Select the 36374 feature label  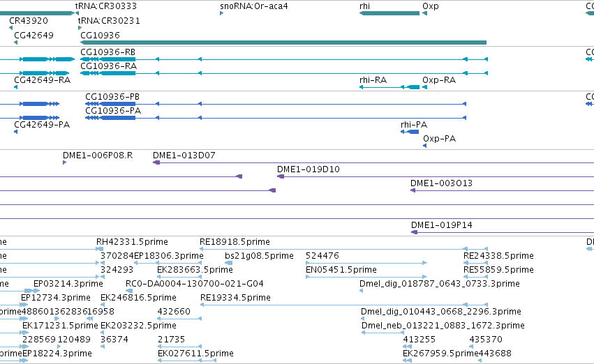[114, 340]
